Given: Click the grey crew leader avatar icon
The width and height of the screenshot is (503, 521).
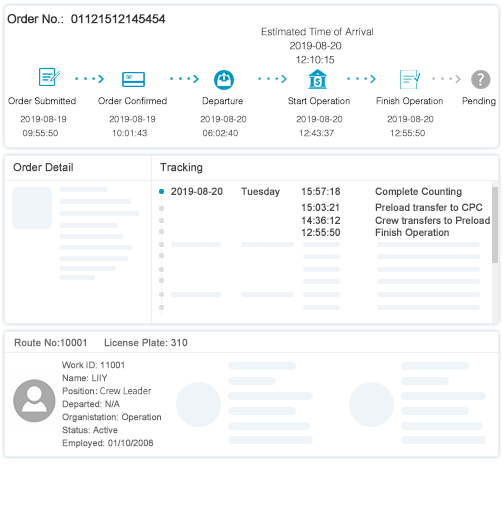Looking at the screenshot, I should click(x=34, y=400).
